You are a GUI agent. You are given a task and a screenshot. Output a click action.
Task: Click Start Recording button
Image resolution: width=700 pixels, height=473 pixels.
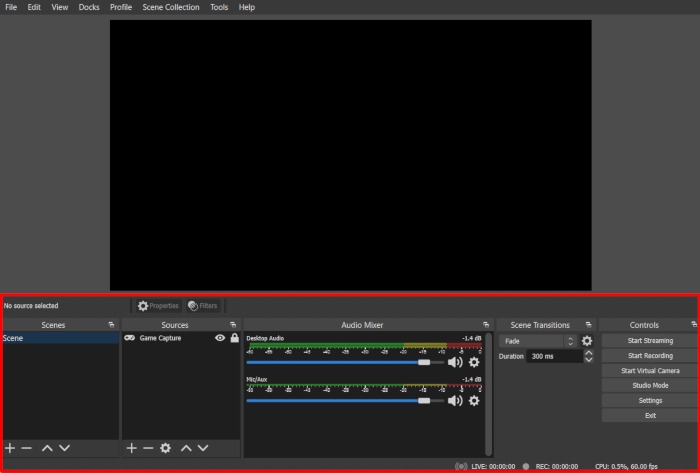(650, 356)
